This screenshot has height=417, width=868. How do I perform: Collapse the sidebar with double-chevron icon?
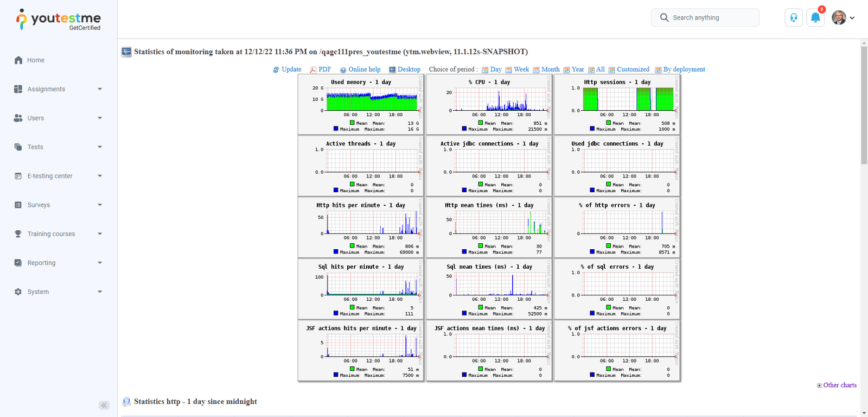click(x=104, y=405)
